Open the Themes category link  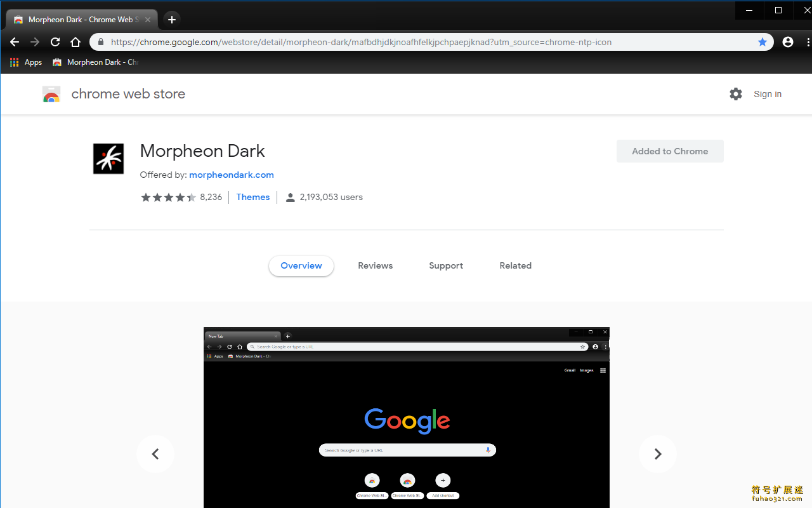(253, 197)
